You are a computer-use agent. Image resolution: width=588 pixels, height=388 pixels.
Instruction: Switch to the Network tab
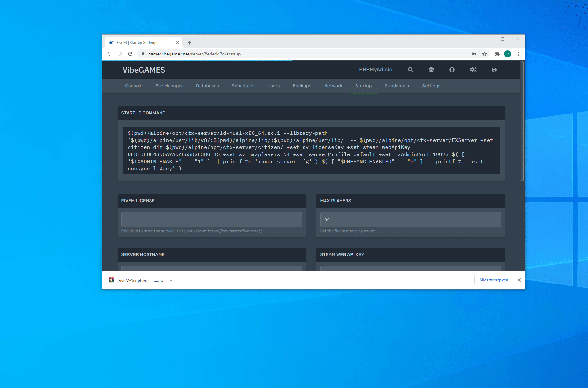click(333, 86)
